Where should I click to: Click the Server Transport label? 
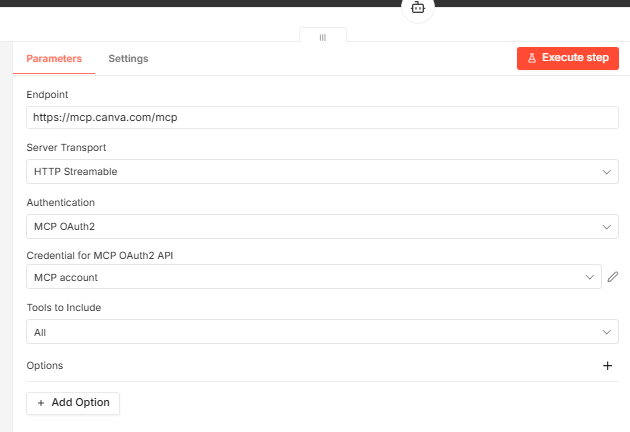click(x=66, y=148)
